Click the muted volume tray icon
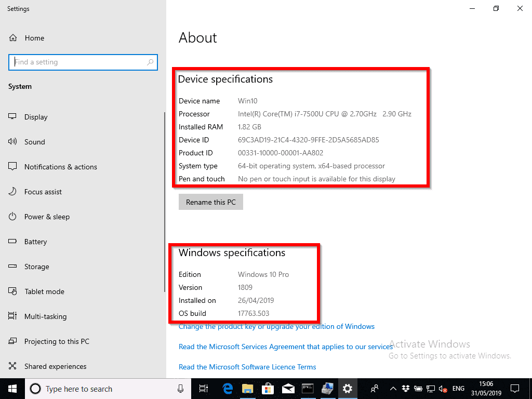The image size is (532, 399). pyautogui.click(x=443, y=389)
